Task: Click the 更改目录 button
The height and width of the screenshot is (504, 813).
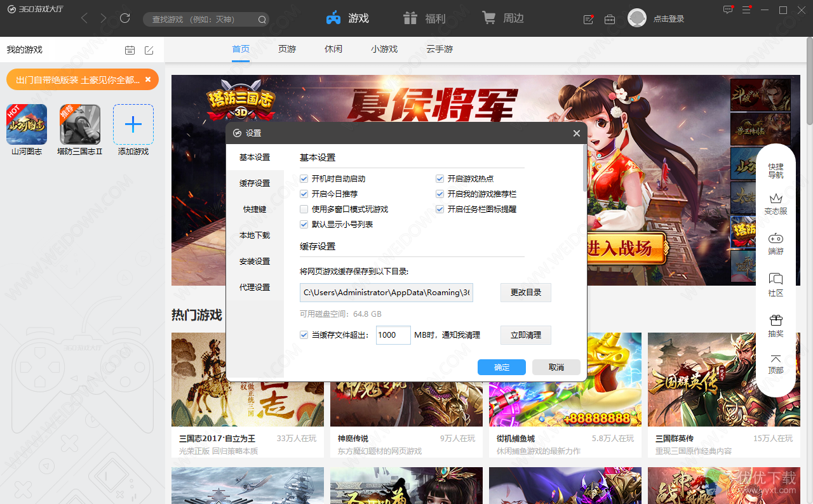Action: [x=526, y=293]
